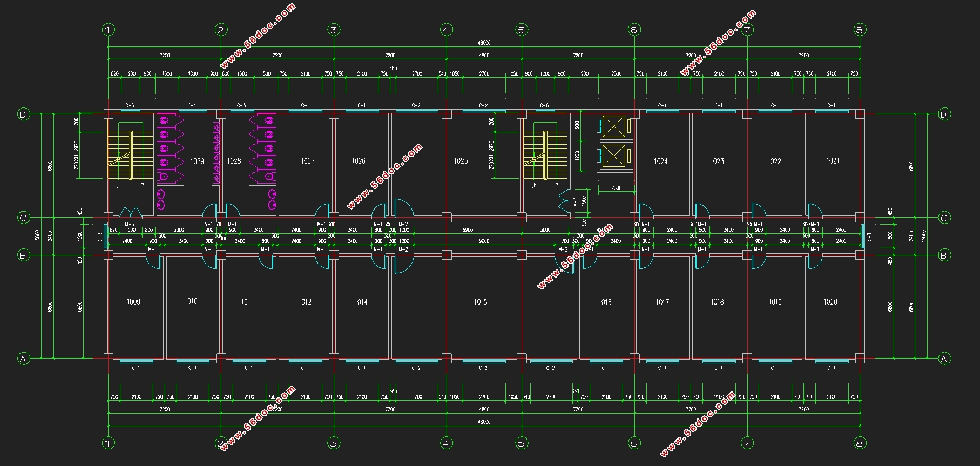Viewport: 980px width, 466px height.
Task: Select the 980 dimension in top row
Action: [147, 74]
